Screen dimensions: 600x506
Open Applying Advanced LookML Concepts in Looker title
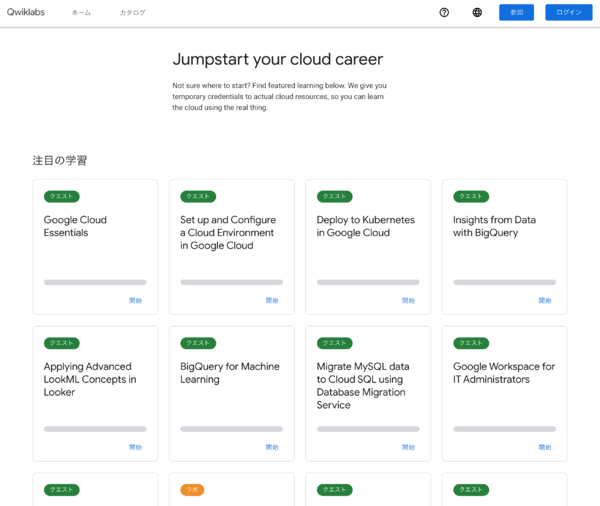pos(90,379)
